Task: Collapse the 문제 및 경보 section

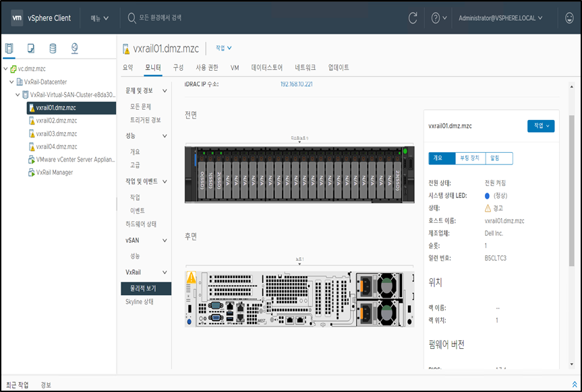Action: [165, 91]
